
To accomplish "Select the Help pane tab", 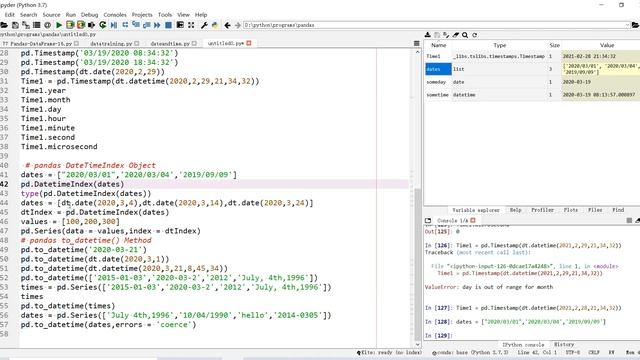I will 516,210.
